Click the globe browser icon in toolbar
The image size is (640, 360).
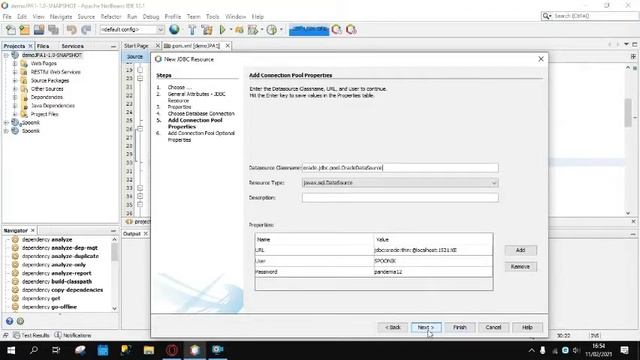point(174,30)
